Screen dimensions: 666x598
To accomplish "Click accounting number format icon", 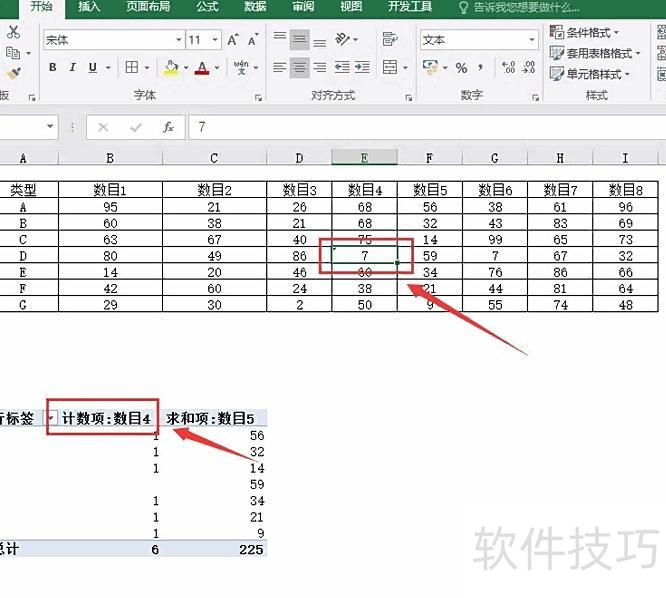I will click(430, 67).
